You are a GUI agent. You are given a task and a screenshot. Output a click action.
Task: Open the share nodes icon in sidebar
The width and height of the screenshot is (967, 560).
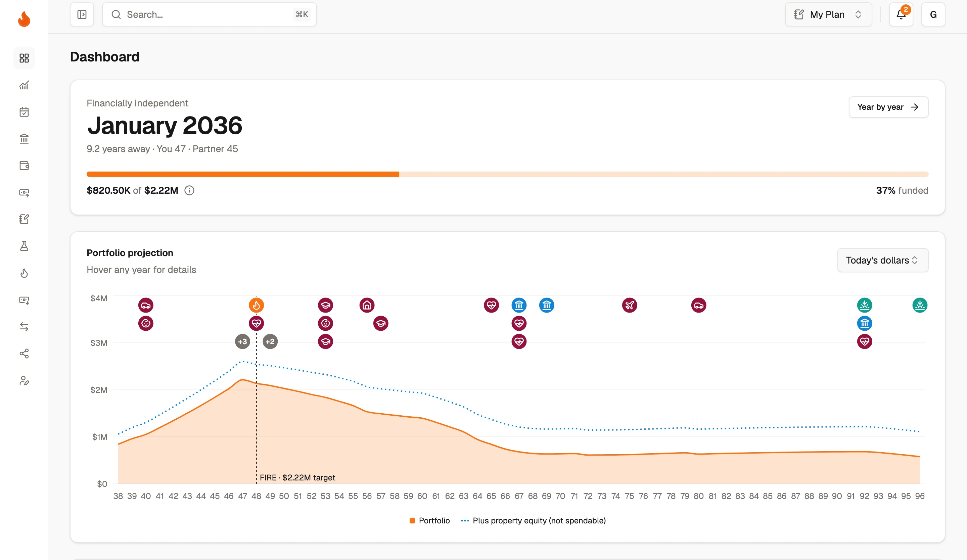[x=24, y=353]
